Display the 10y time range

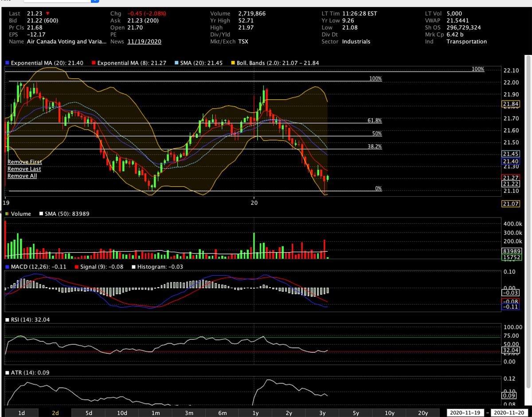point(389,413)
